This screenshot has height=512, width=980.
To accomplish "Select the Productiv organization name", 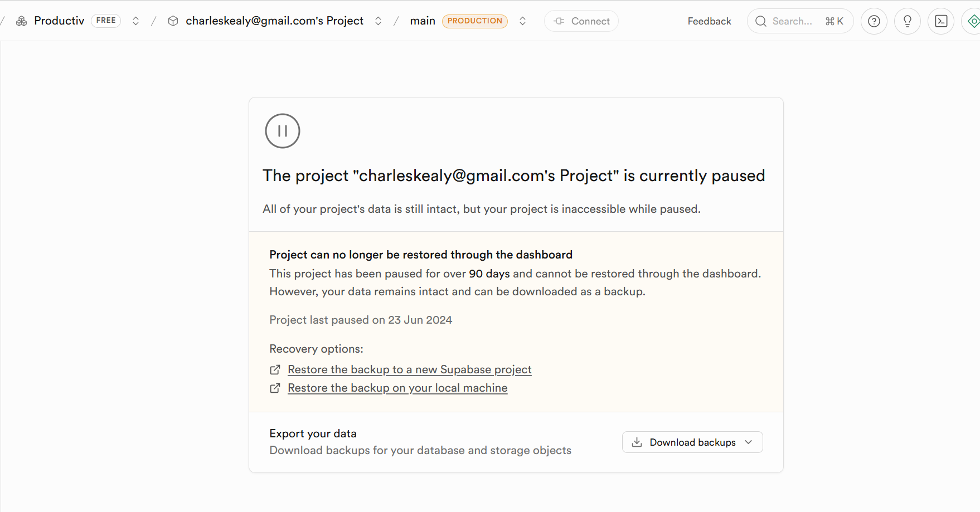I will click(59, 21).
